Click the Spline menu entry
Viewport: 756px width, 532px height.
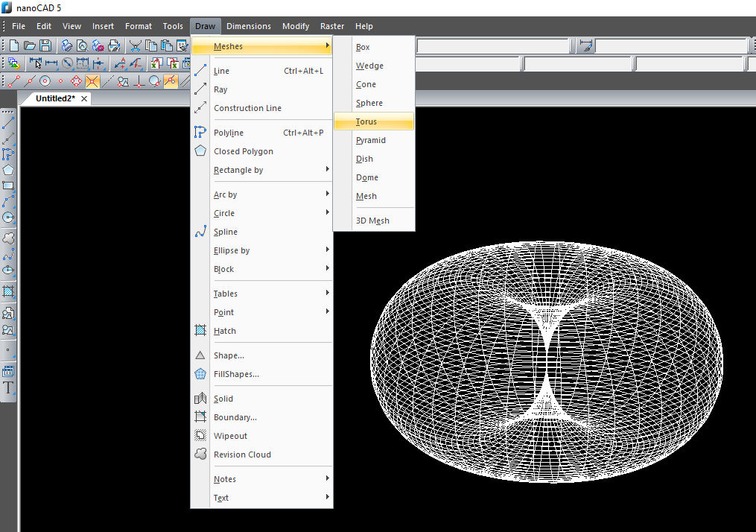click(x=226, y=232)
